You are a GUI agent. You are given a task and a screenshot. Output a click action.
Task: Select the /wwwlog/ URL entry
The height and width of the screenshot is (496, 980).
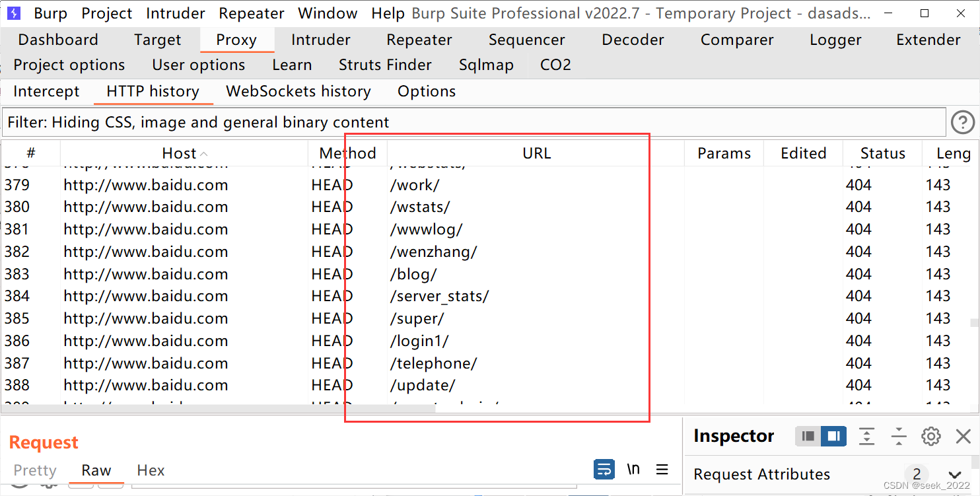coord(427,229)
